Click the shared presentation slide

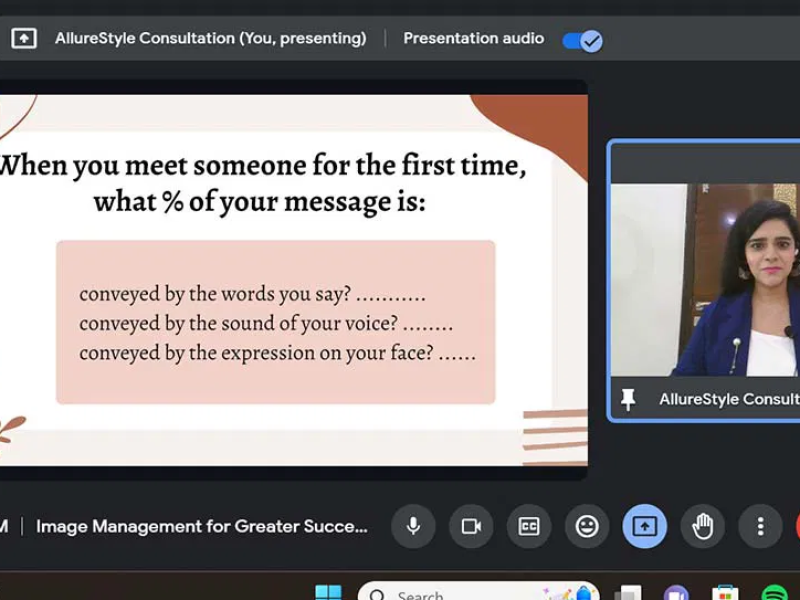coord(293,280)
